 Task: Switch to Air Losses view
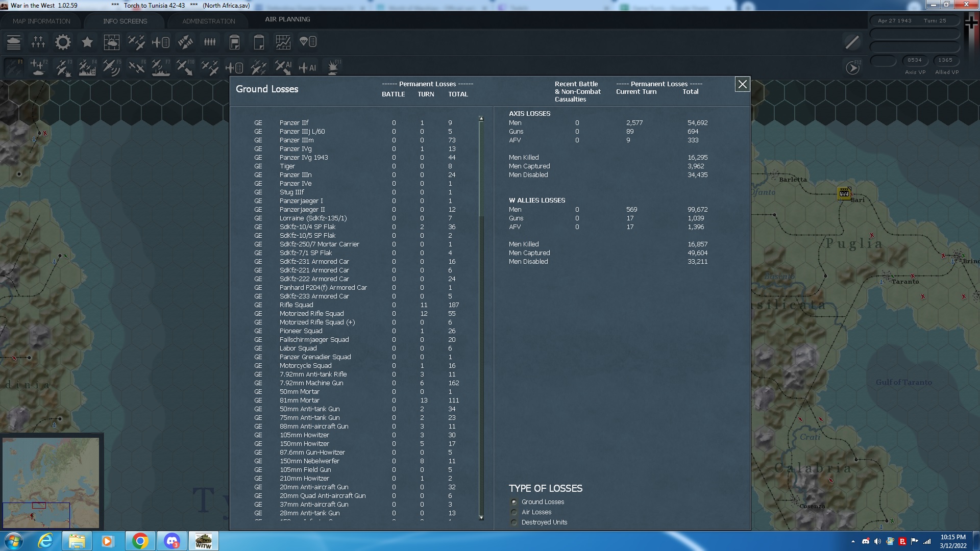(514, 512)
